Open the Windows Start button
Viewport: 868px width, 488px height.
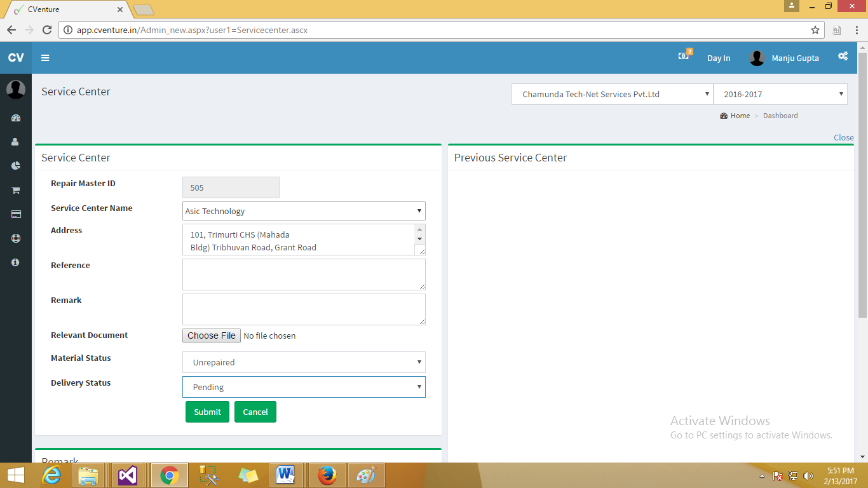coord(16,475)
